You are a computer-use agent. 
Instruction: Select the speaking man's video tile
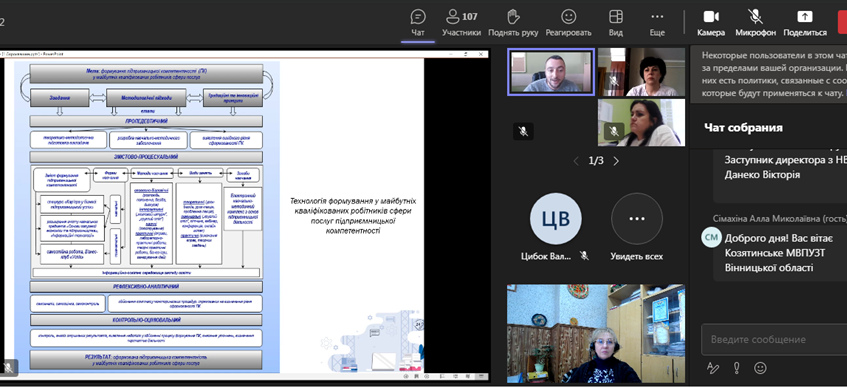click(551, 72)
